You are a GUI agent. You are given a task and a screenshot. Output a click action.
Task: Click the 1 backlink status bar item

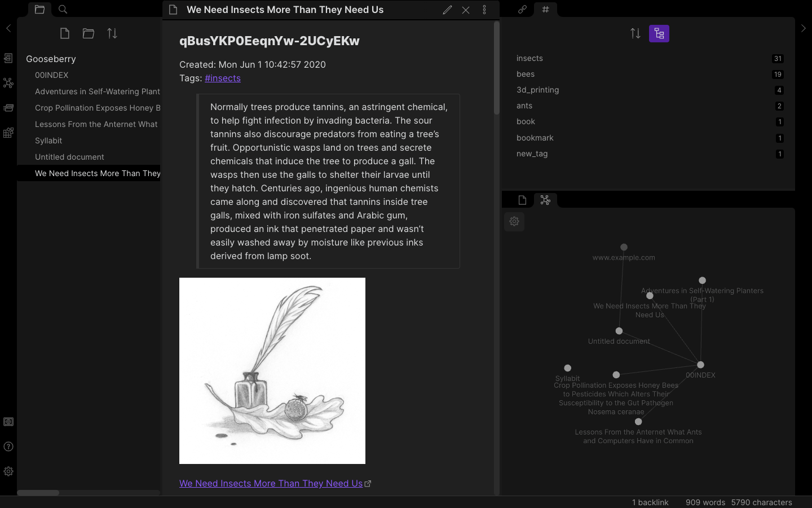click(x=650, y=502)
